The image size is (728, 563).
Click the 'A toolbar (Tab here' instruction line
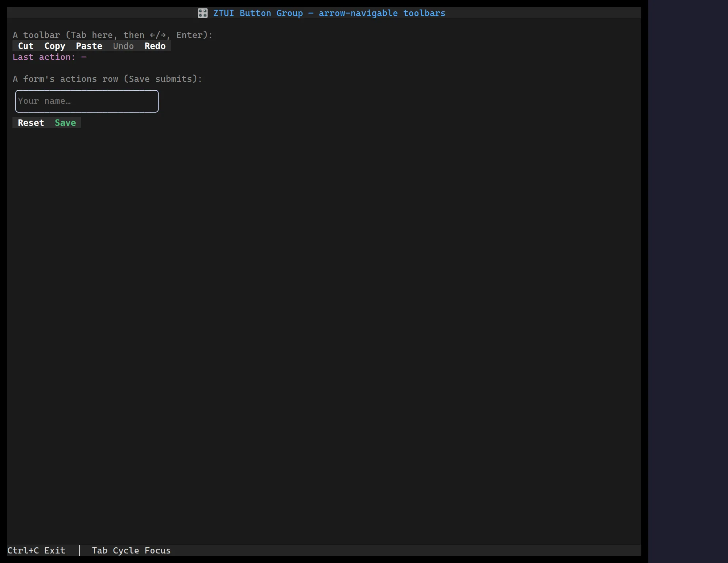pos(113,35)
